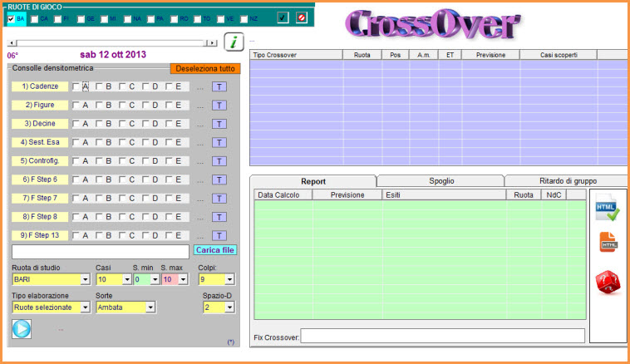The image size is (630, 364).
Task: Uncheck the BA wheel checkbox
Action: [11, 19]
